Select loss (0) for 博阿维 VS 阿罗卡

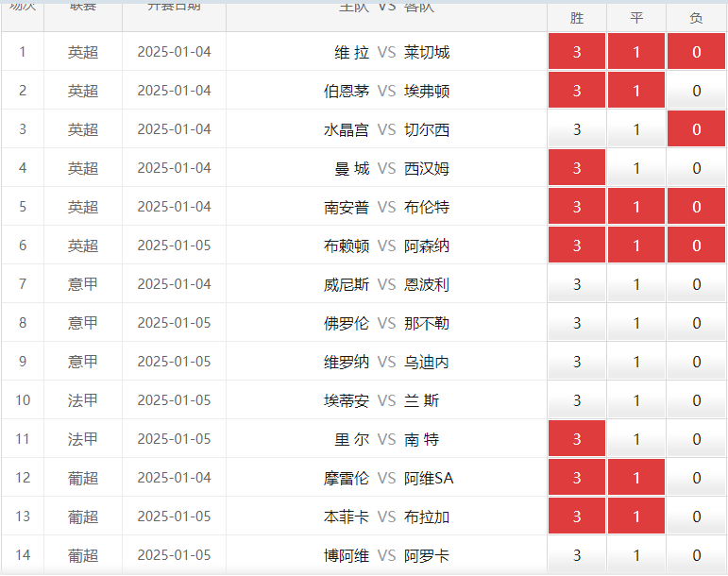click(696, 555)
